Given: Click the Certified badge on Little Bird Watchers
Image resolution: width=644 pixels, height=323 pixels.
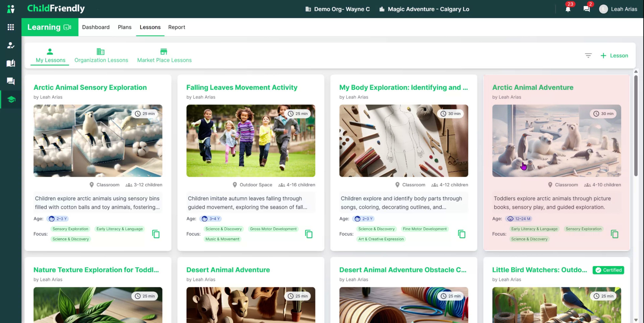Looking at the screenshot, I should [x=608, y=270].
